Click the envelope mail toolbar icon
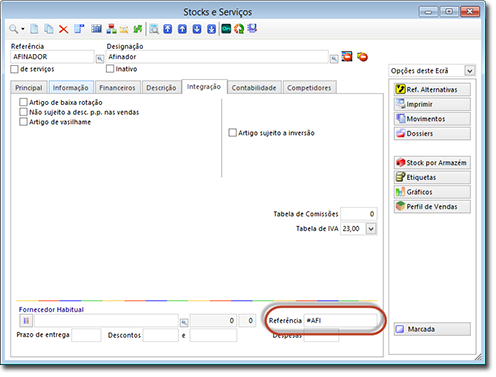This screenshot has width=496, height=377. click(124, 29)
